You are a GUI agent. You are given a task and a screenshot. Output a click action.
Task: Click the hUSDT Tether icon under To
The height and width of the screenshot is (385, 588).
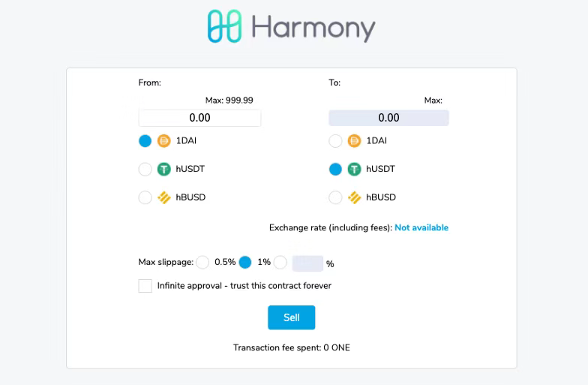pyautogui.click(x=354, y=170)
